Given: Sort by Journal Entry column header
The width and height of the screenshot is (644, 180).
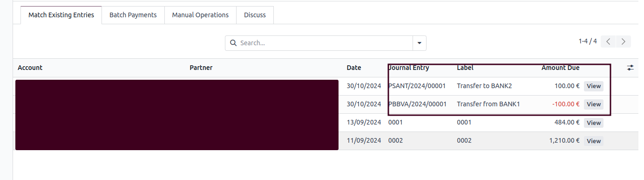Looking at the screenshot, I should click(409, 68).
